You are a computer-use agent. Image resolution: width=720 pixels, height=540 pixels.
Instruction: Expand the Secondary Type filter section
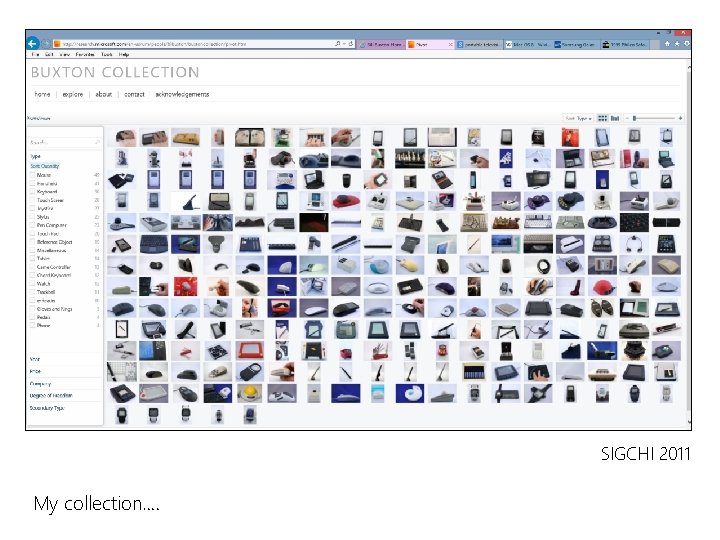click(47, 408)
